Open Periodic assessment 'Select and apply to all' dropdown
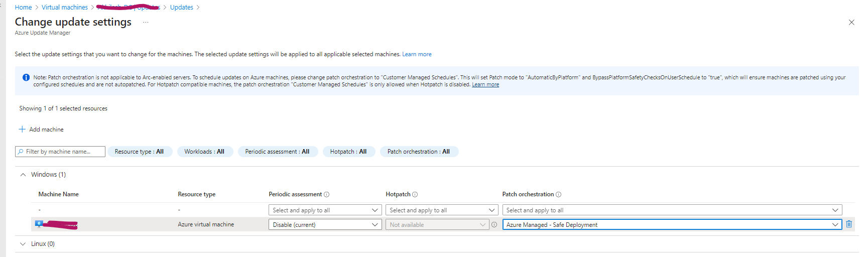Viewport: 868px width, 257px height. click(325, 210)
